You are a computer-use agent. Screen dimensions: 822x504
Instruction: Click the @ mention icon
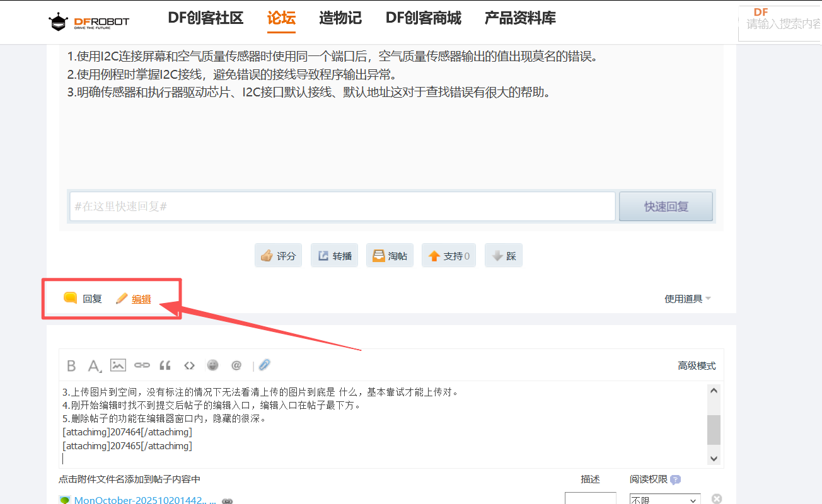[x=236, y=365]
